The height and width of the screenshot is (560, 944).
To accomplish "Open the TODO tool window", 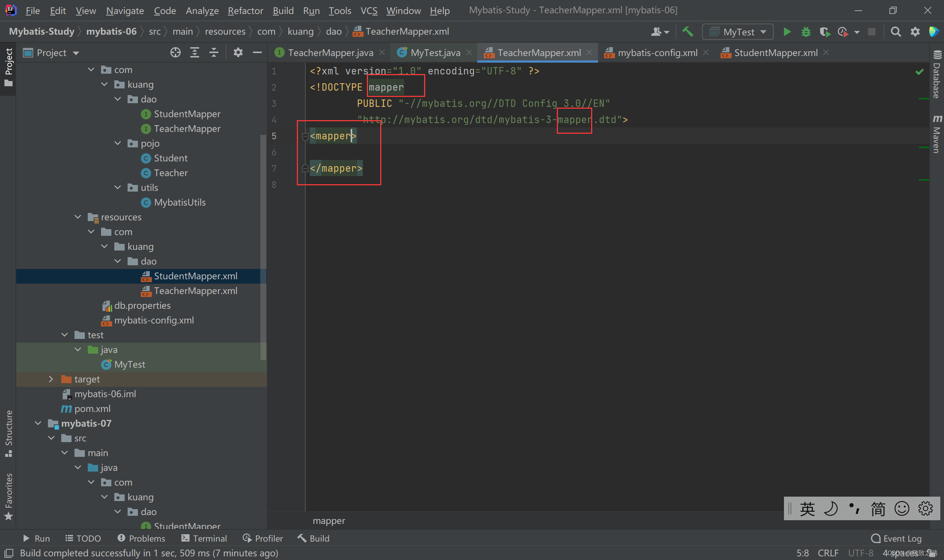I will tap(83, 538).
